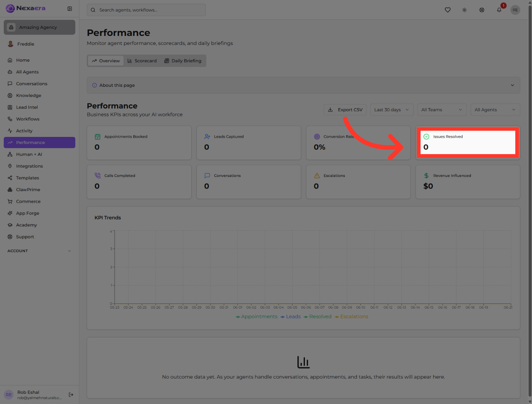Click the Conversion Rate target icon

coord(317,137)
